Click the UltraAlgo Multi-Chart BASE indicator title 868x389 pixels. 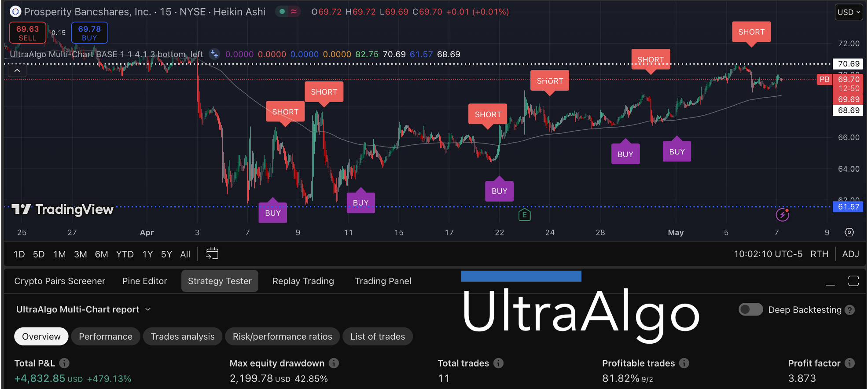coord(106,54)
